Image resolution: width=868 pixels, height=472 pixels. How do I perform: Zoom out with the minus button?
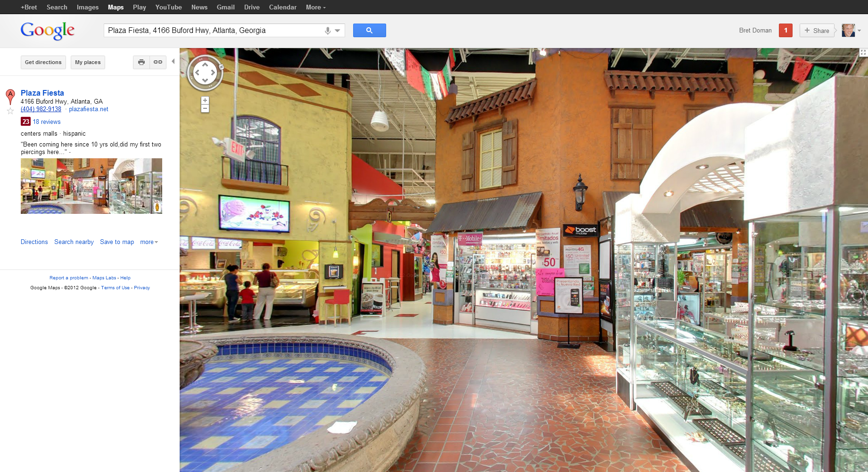(x=205, y=109)
